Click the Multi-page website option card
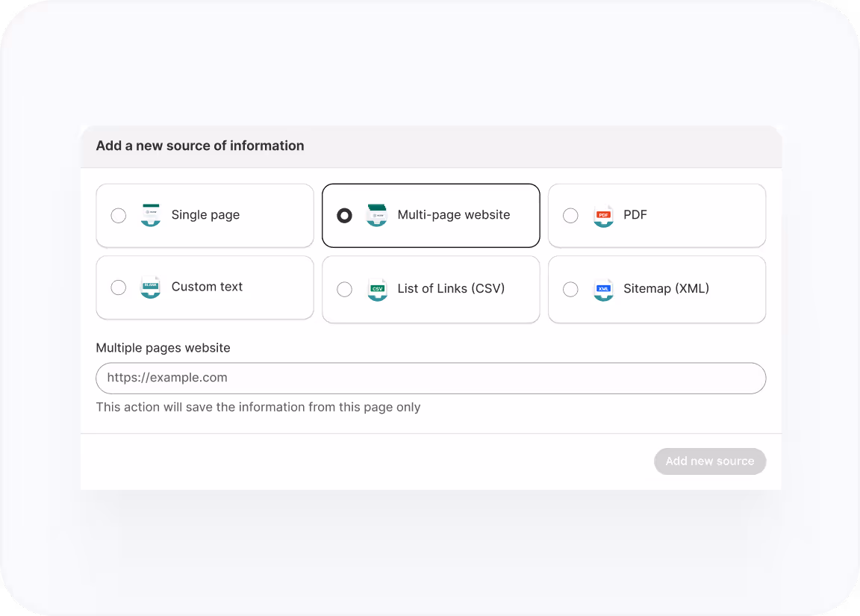The height and width of the screenshot is (616, 860). click(448, 215)
